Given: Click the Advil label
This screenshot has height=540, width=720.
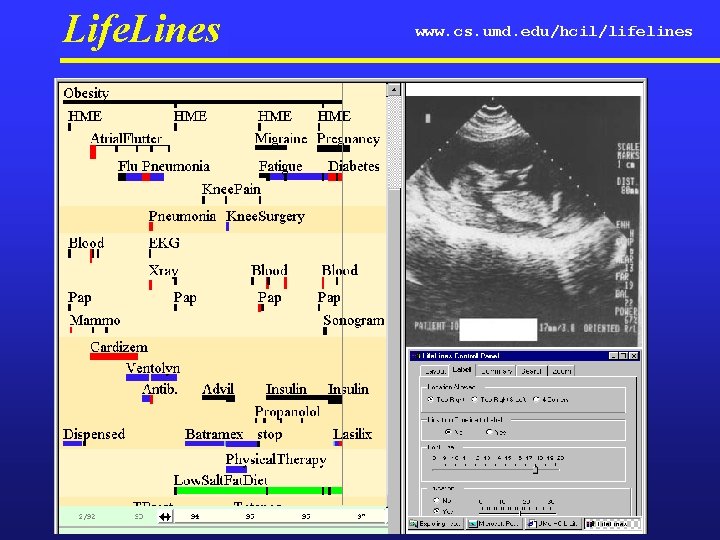Looking at the screenshot, I should [x=218, y=389].
